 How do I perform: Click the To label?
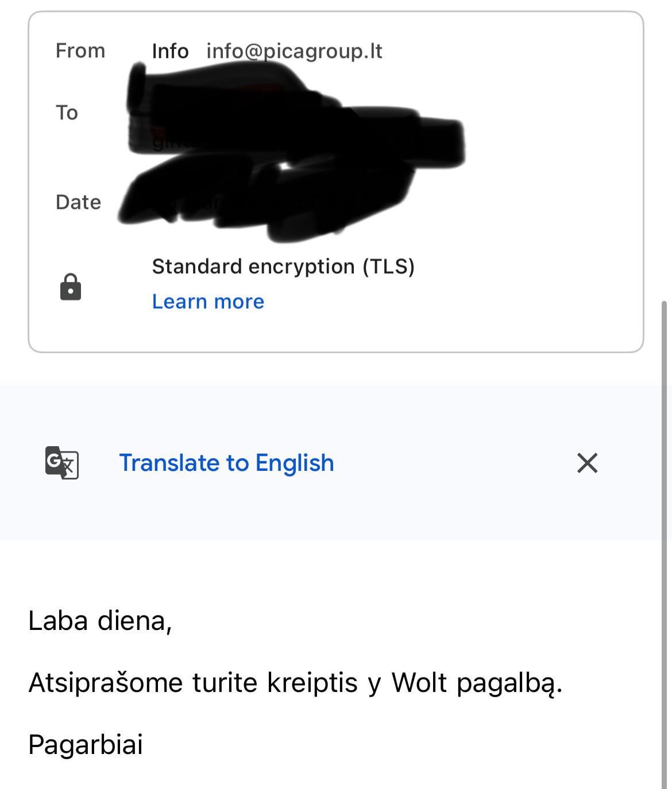click(67, 113)
